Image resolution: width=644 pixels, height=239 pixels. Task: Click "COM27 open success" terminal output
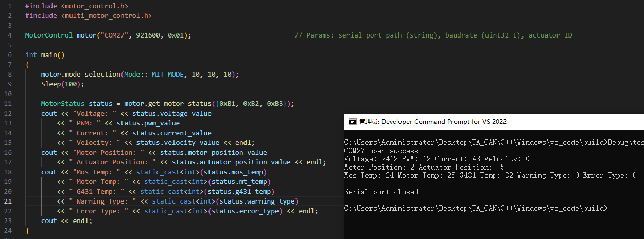(381, 151)
